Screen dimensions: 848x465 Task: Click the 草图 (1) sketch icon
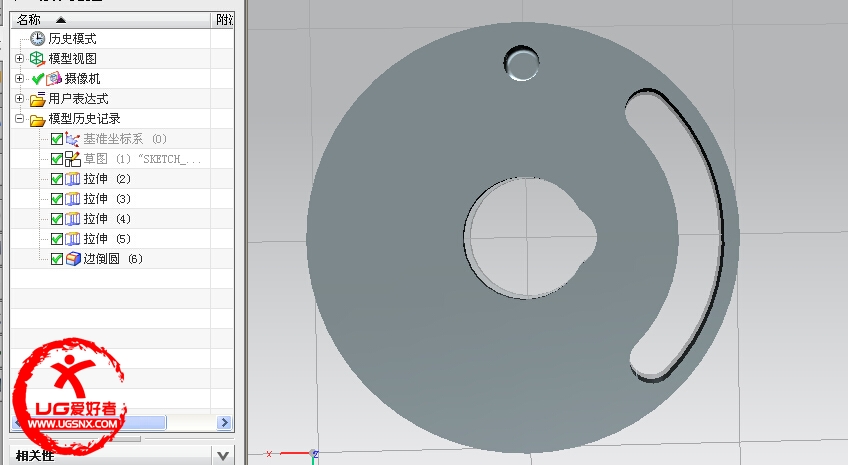(x=72, y=159)
